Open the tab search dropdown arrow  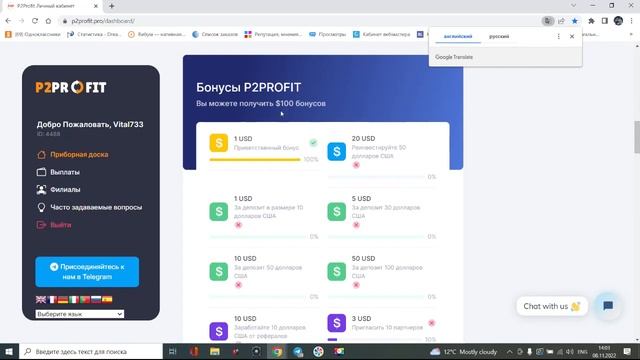coord(573,6)
